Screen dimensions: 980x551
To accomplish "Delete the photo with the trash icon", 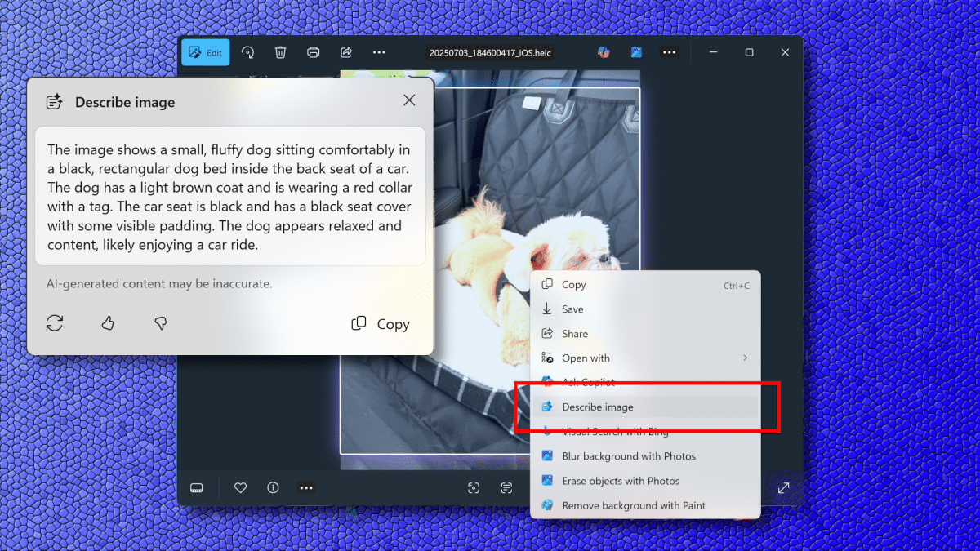I will point(280,52).
